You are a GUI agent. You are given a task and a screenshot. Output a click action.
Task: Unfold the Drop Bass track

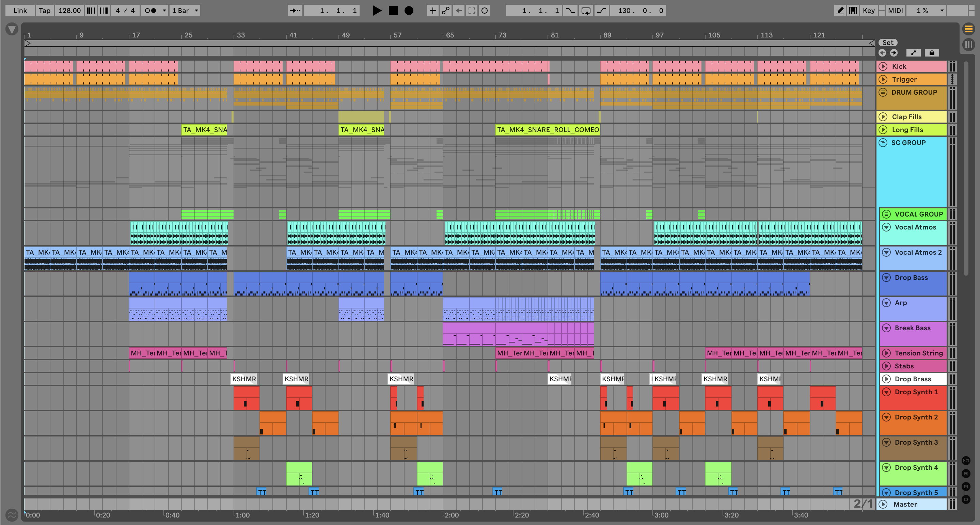click(x=886, y=277)
